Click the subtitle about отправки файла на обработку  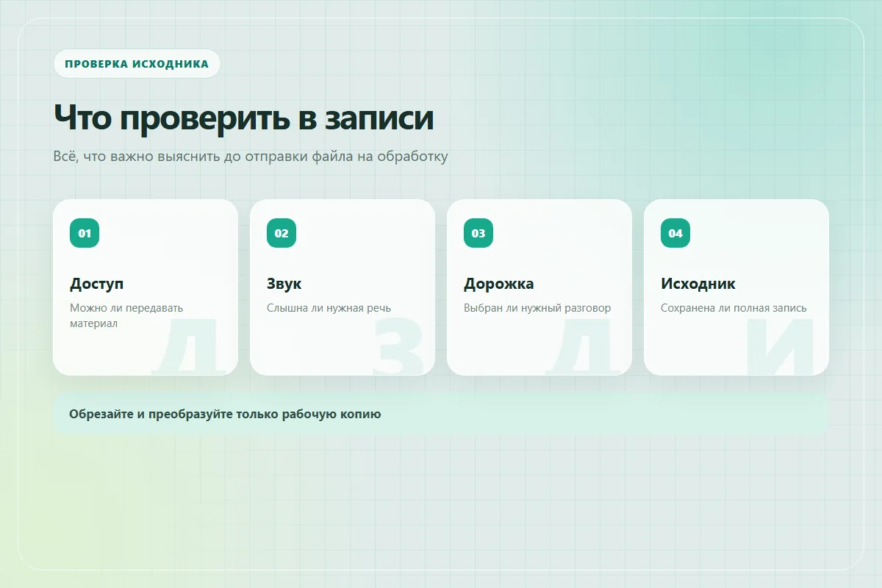pyautogui.click(x=251, y=157)
